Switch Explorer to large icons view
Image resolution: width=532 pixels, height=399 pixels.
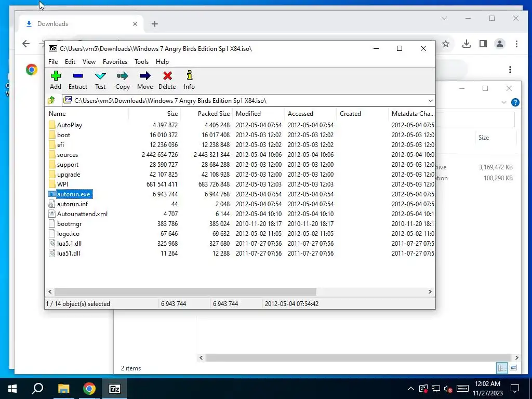[513, 368]
